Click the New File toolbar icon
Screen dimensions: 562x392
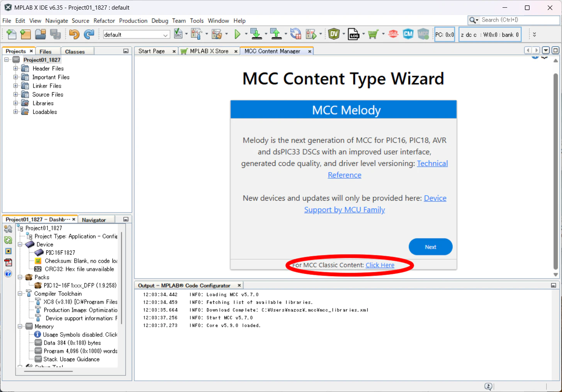pyautogui.click(x=11, y=34)
